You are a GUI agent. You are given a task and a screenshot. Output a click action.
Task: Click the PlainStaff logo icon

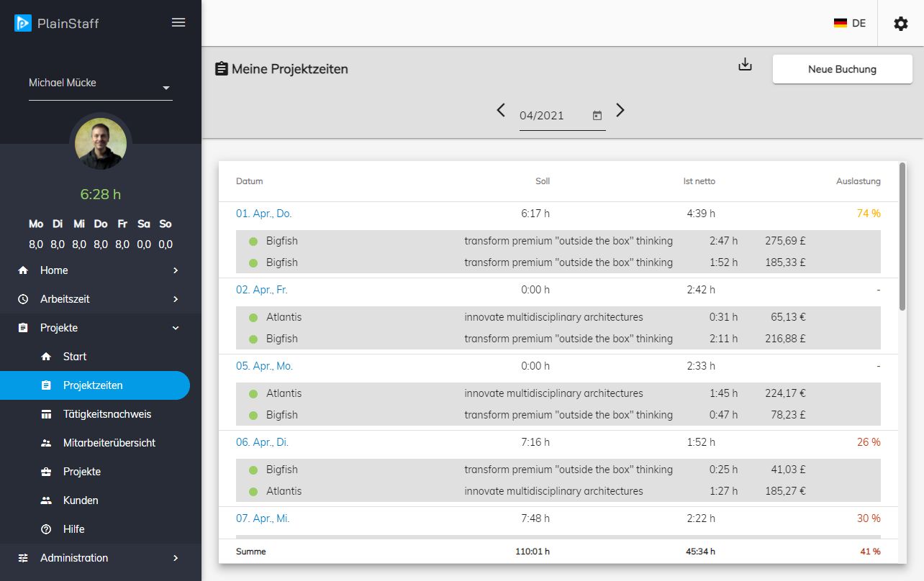tap(23, 23)
